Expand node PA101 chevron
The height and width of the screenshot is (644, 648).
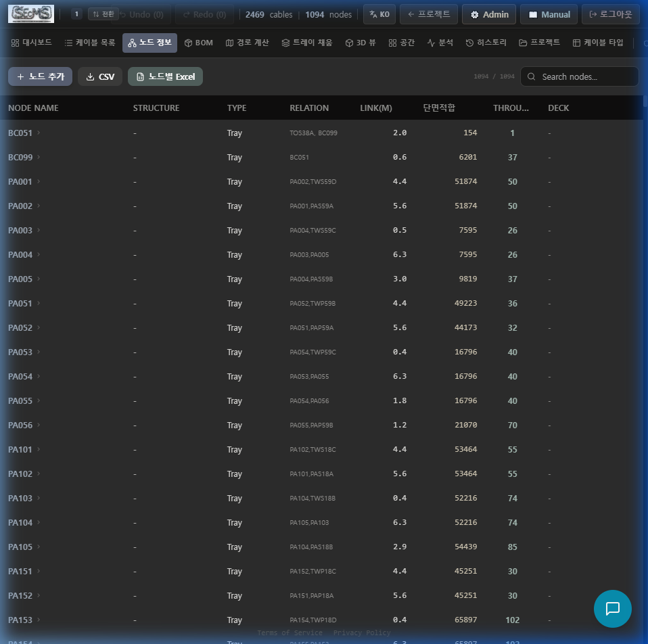(x=39, y=449)
